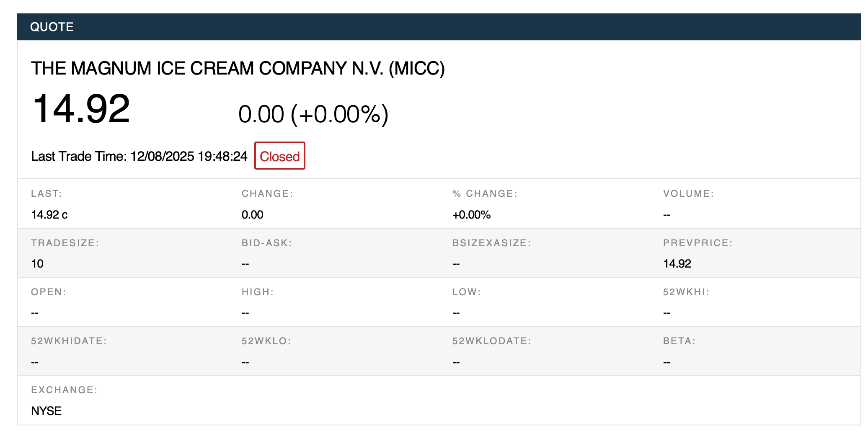Click the VOLUME field label

688,193
